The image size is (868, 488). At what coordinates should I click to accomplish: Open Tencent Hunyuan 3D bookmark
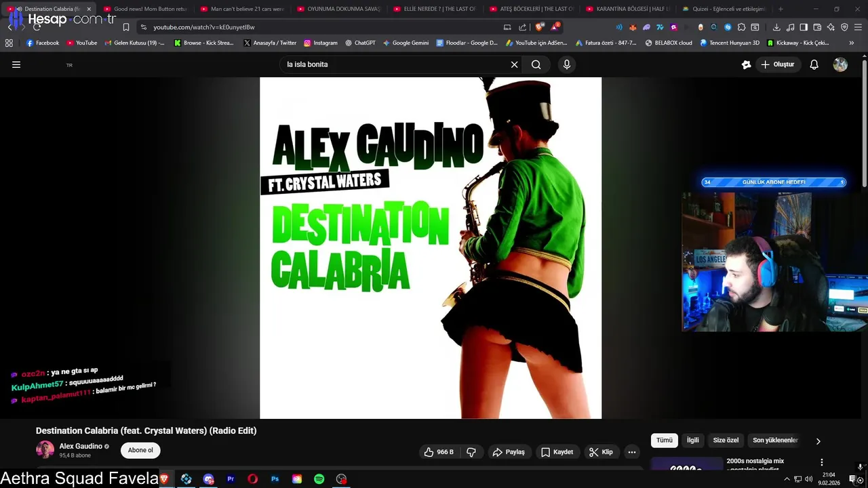coord(730,43)
